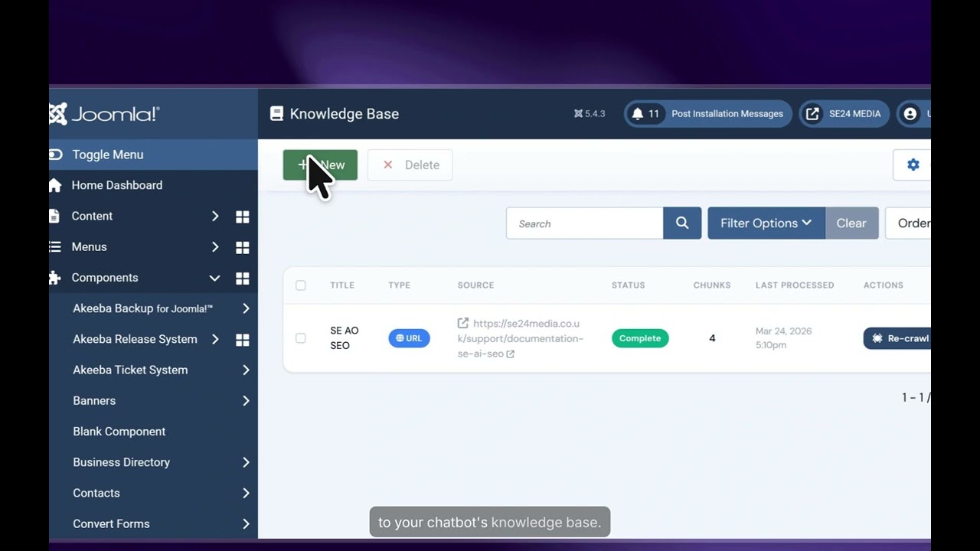Screen dimensions: 980x551
Task: Check the SE AO SEO row checkbox
Action: (300, 337)
